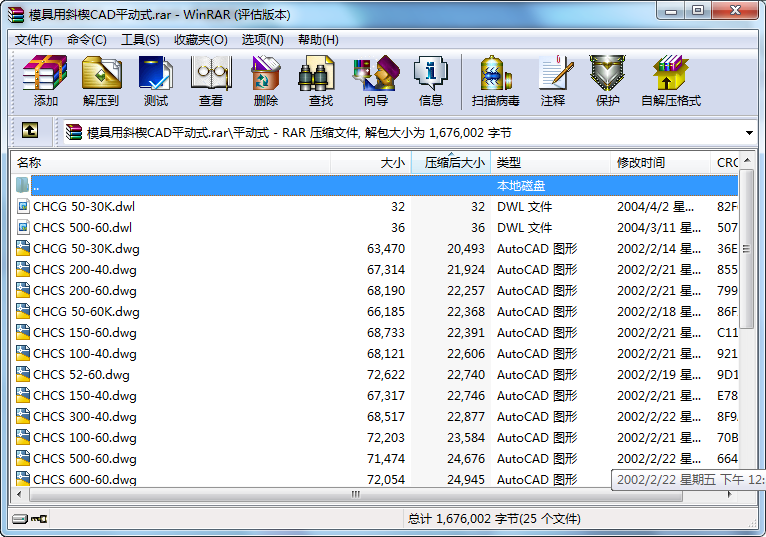
Task: Click the horizontal scrollbar left arrow
Action: (x=19, y=494)
